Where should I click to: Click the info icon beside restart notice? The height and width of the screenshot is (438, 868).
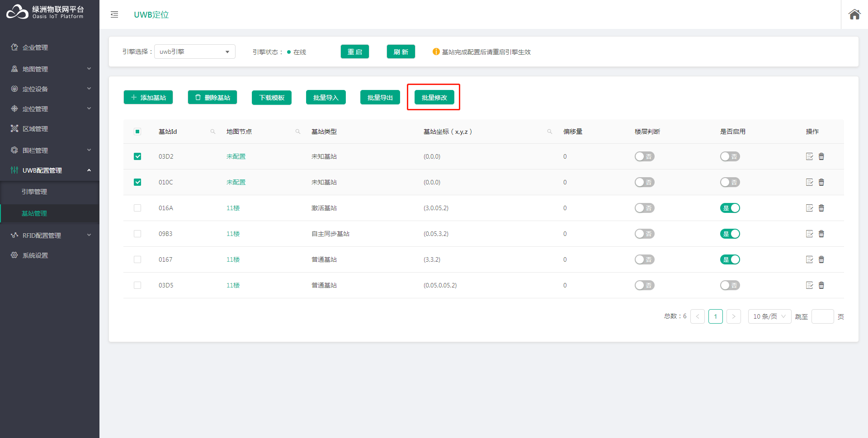click(x=436, y=52)
